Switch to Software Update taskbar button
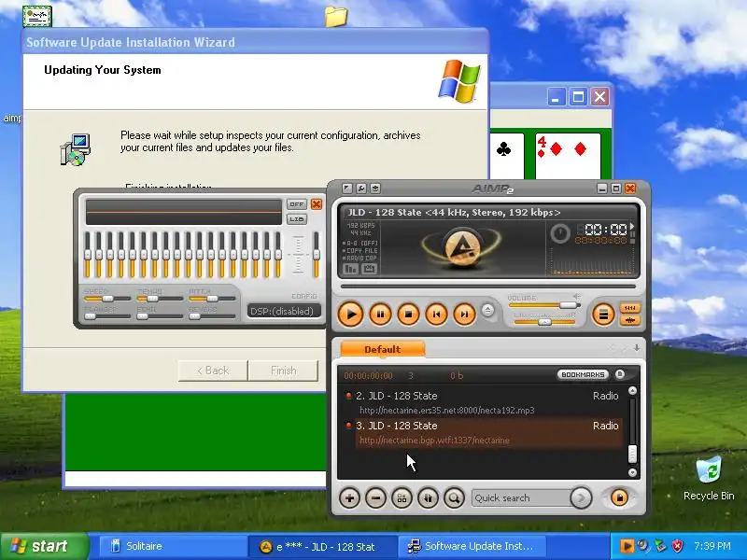This screenshot has width=747, height=560. (472, 546)
